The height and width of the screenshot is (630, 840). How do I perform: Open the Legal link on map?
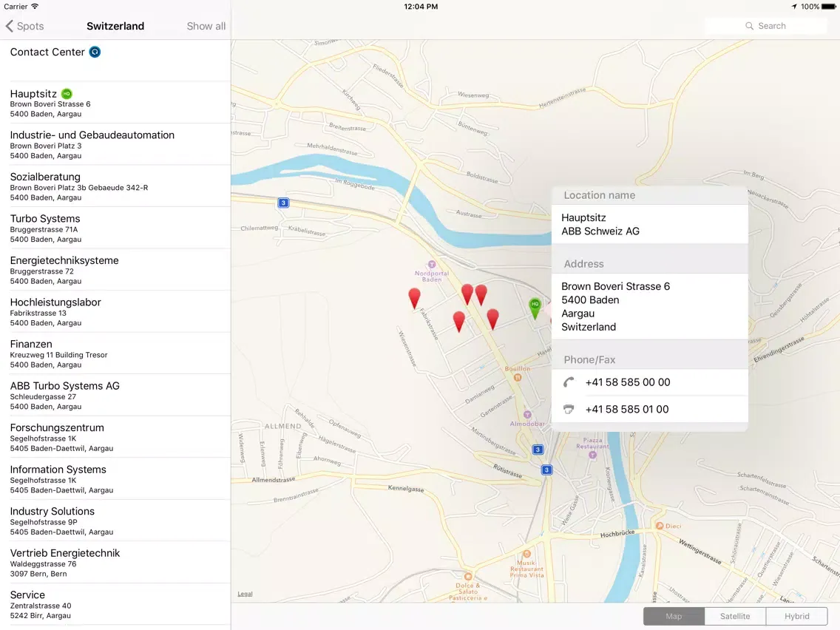[x=245, y=594]
